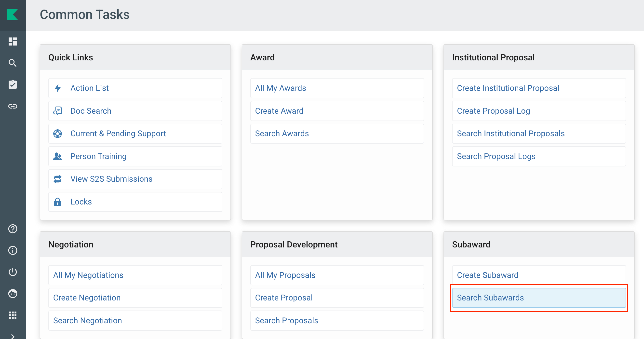Open Create Negotiation
The image size is (644, 339).
(x=87, y=298)
